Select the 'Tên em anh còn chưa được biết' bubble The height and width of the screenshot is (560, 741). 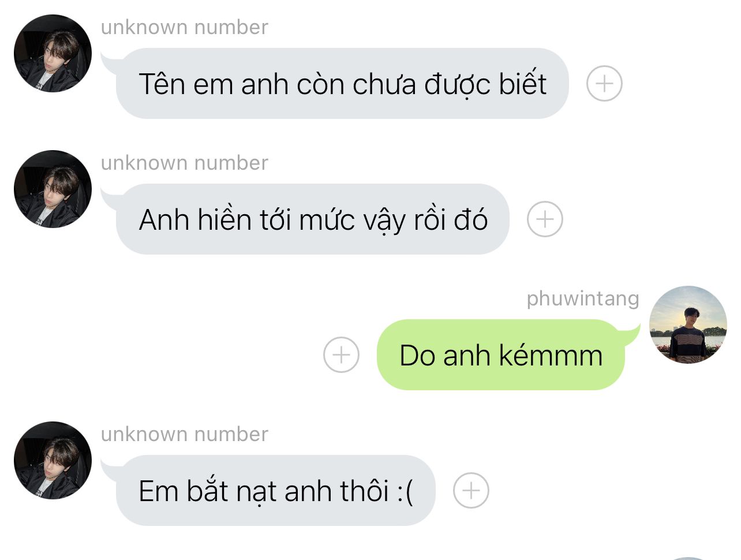[342, 84]
